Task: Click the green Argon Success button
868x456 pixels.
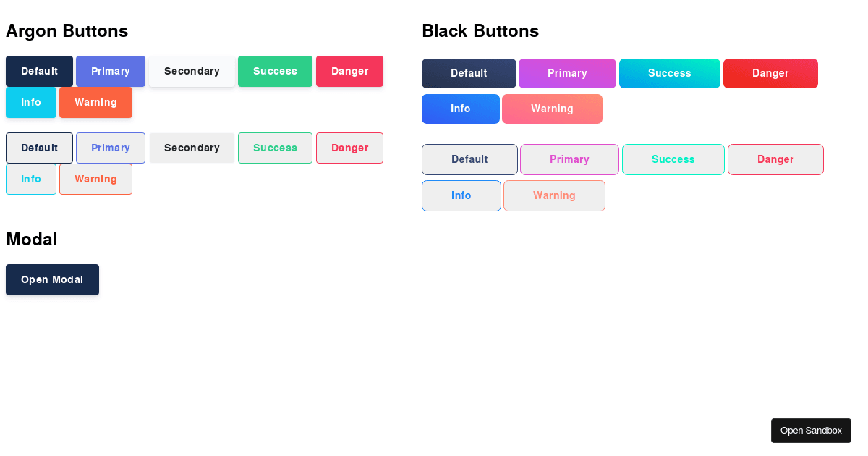Action: tap(275, 71)
